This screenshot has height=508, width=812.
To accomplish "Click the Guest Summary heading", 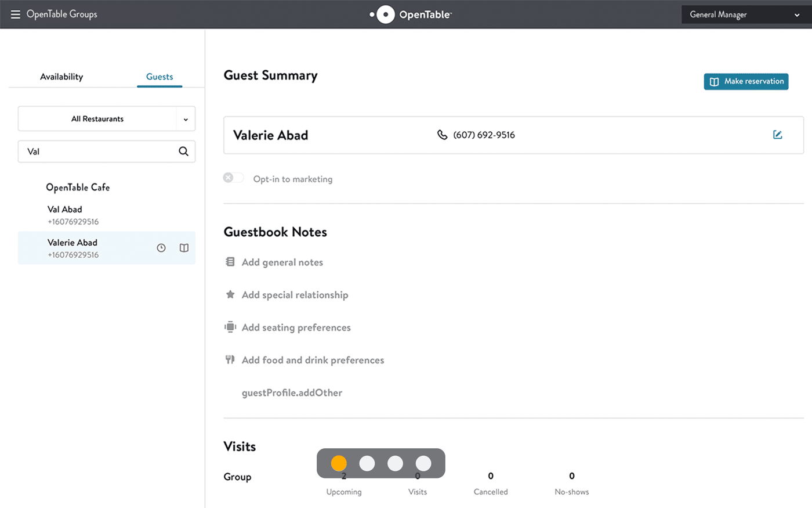I will click(x=271, y=75).
